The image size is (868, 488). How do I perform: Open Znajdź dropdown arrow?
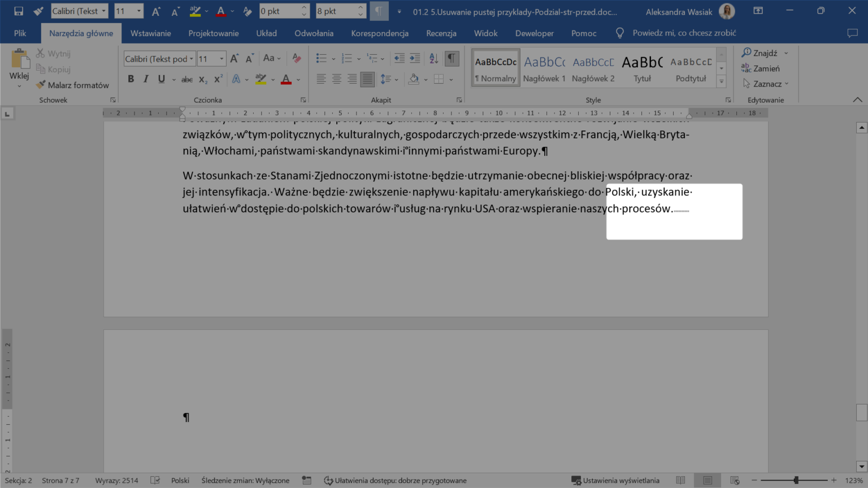(x=786, y=53)
